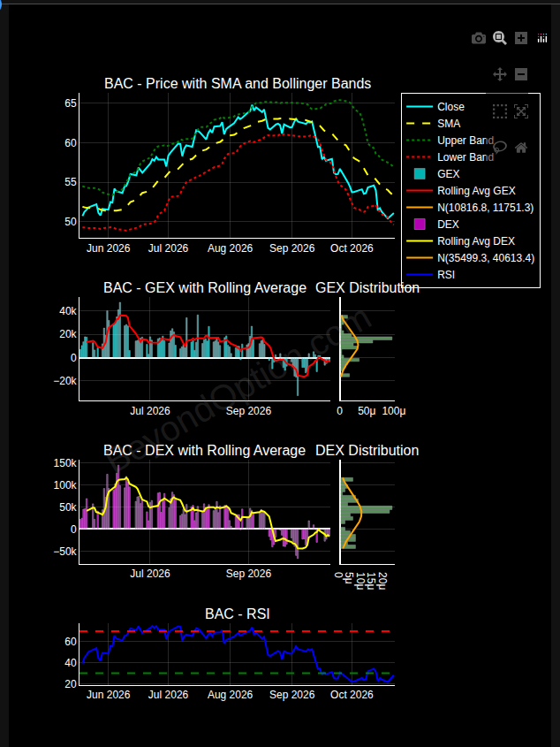Click the '60' tick on RSI axis
Screen dimensions: 560x747
tap(71, 641)
